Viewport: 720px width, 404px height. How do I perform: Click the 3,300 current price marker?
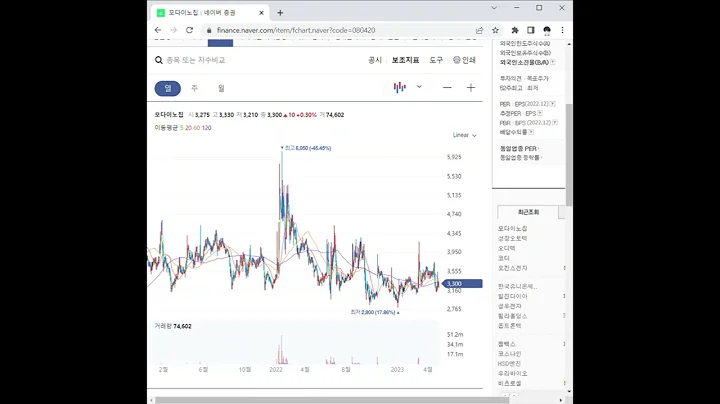[463, 284]
